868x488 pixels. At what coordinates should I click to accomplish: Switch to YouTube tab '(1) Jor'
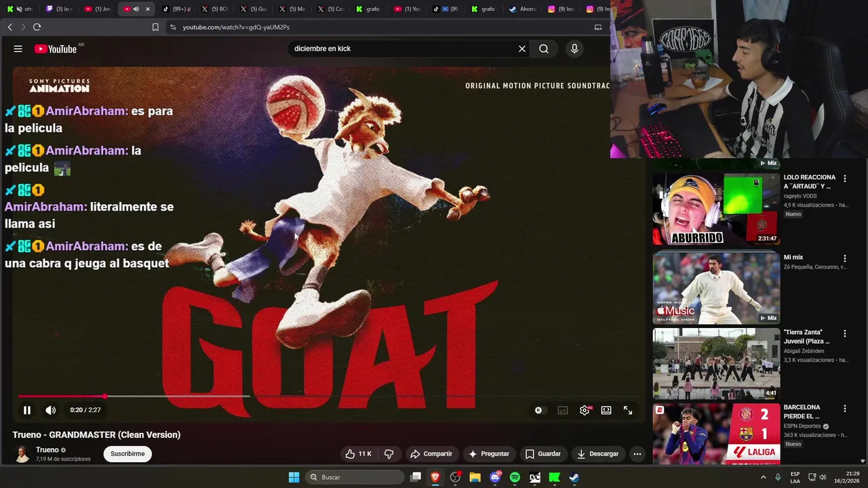98,9
